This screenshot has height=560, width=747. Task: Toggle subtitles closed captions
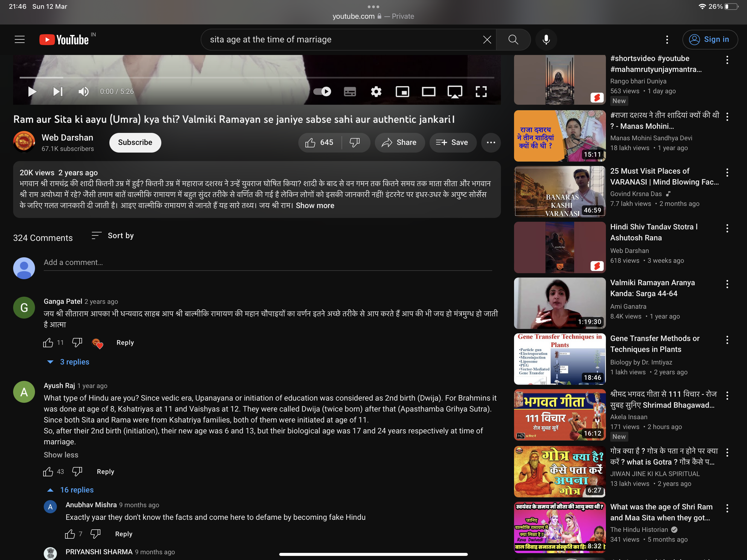(x=349, y=92)
